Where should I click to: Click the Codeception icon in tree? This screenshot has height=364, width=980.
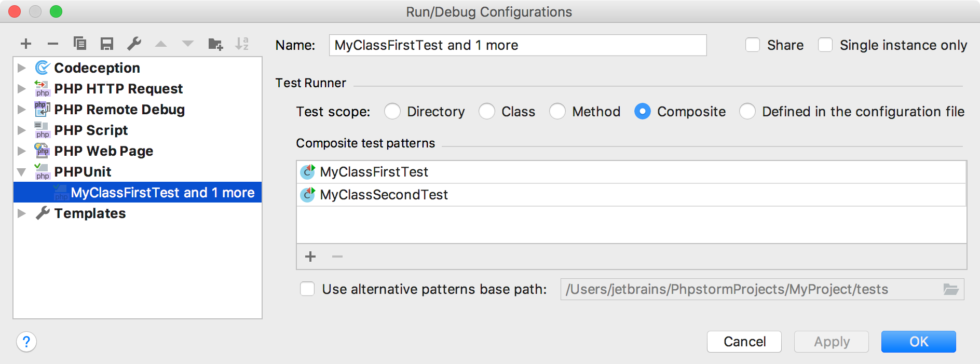point(42,68)
